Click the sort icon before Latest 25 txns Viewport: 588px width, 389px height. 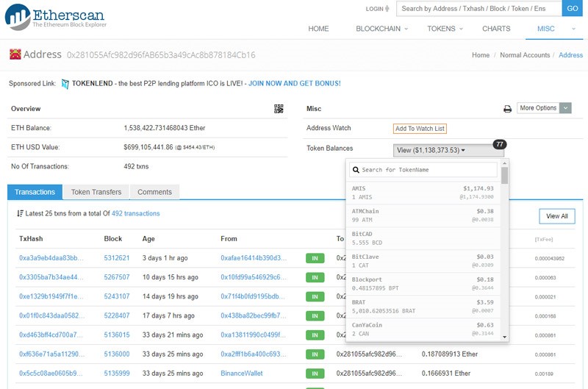pos(20,213)
